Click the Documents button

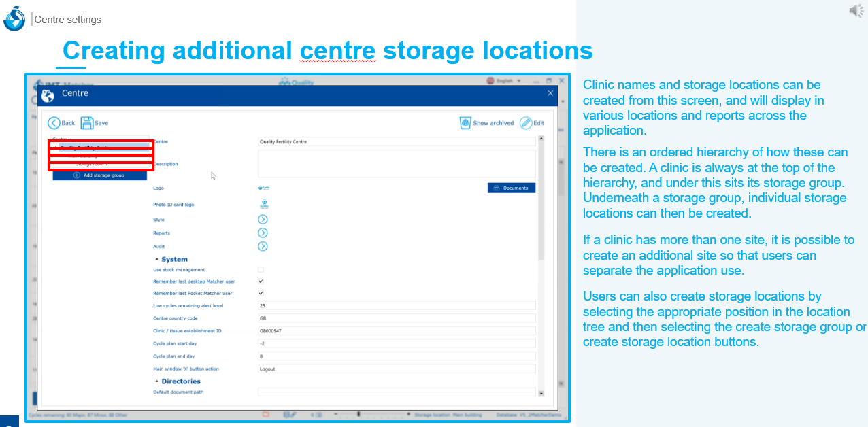pos(512,188)
